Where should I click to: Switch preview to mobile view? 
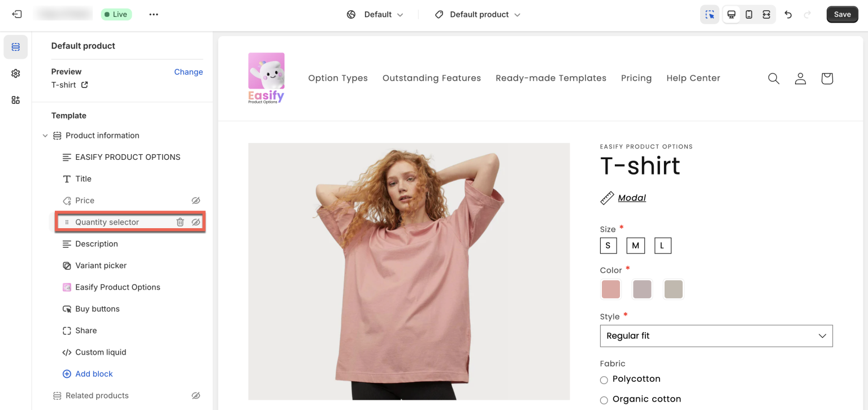pos(748,14)
